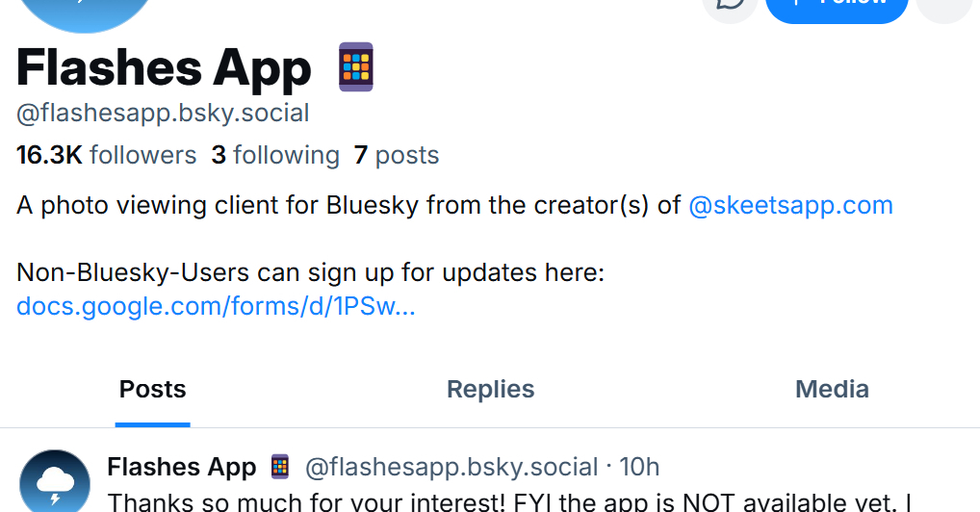Click the large profile avatar at top
Image resolution: width=980 pixels, height=512 pixels.
click(x=86, y=10)
